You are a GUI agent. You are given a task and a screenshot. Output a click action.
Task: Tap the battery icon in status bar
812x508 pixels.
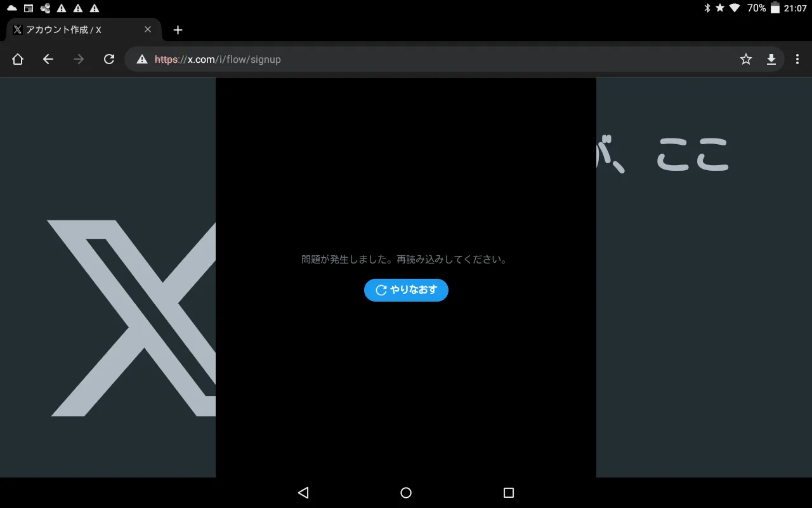[775, 8]
